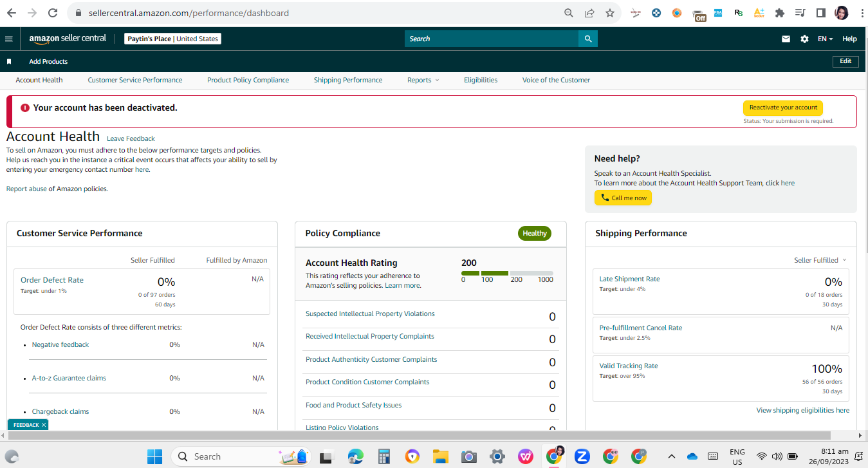Viewport: 868px width, 468px height.
Task: Open the messages envelope icon
Action: [786, 39]
